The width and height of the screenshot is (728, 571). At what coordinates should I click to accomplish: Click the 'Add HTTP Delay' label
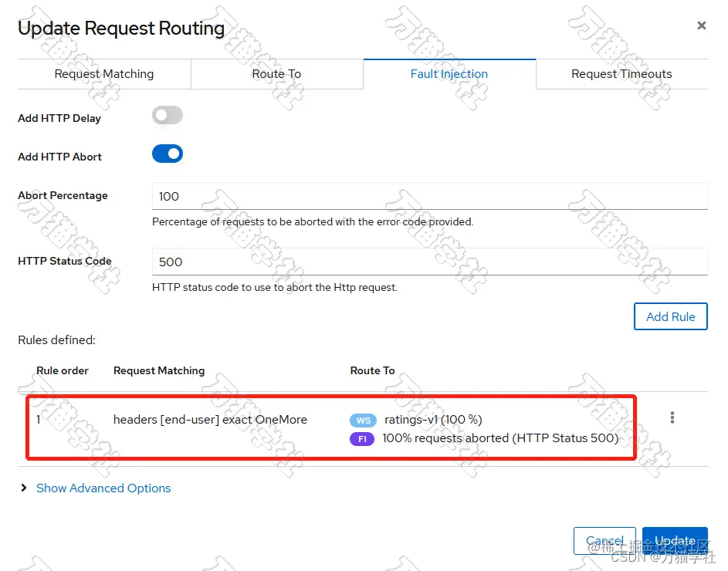[59, 118]
